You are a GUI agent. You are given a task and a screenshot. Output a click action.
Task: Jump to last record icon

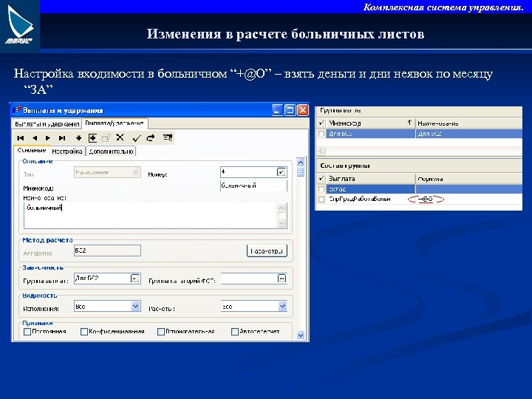tap(62, 137)
